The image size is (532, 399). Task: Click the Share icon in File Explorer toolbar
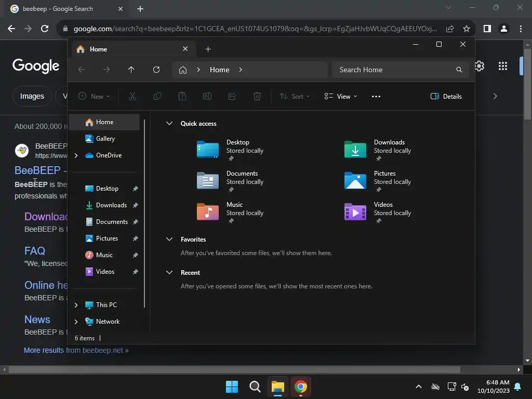232,96
